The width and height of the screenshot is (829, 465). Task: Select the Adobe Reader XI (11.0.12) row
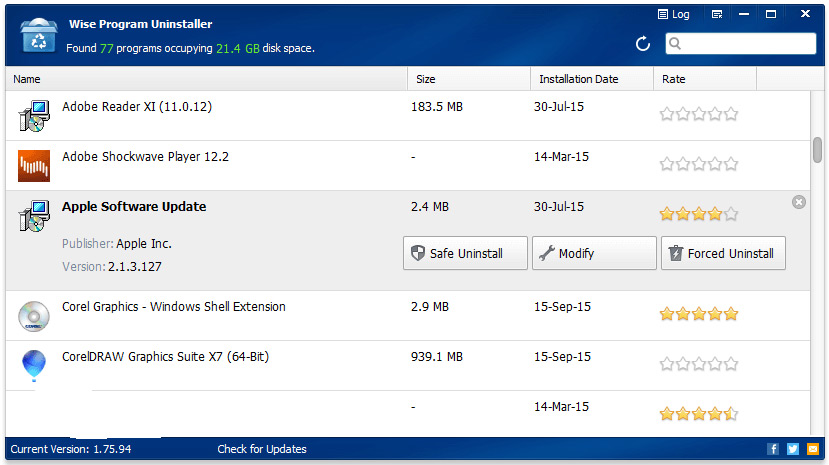coord(408,115)
